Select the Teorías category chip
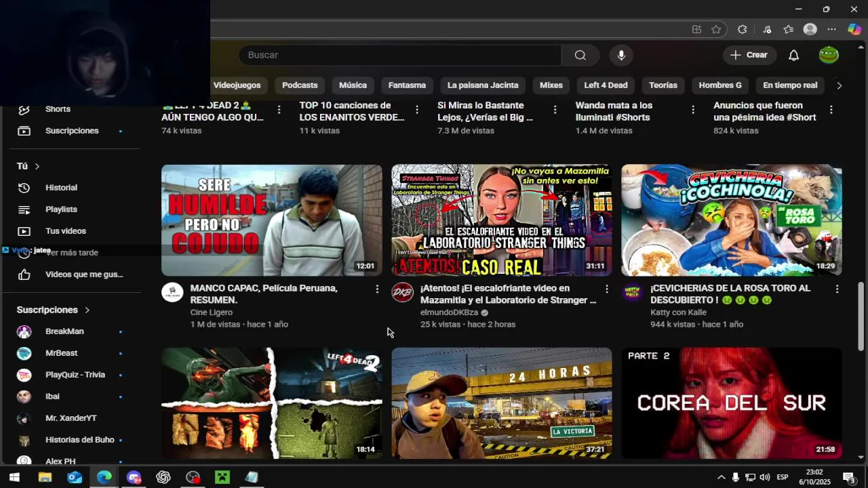 (663, 85)
